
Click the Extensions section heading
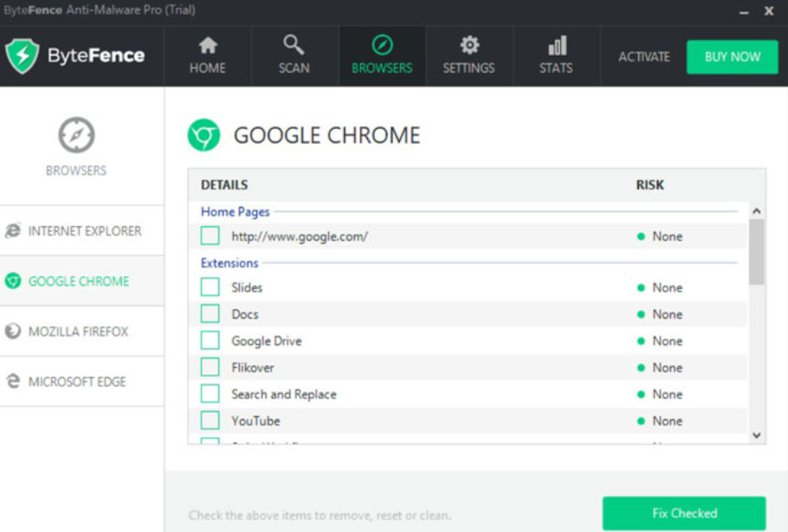pos(230,263)
